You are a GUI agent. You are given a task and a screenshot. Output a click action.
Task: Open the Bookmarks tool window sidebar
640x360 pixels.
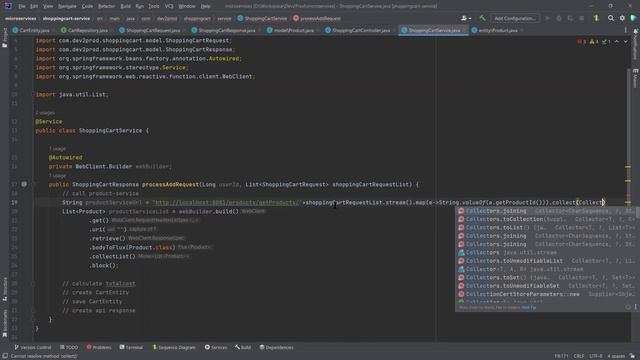coord(5,323)
